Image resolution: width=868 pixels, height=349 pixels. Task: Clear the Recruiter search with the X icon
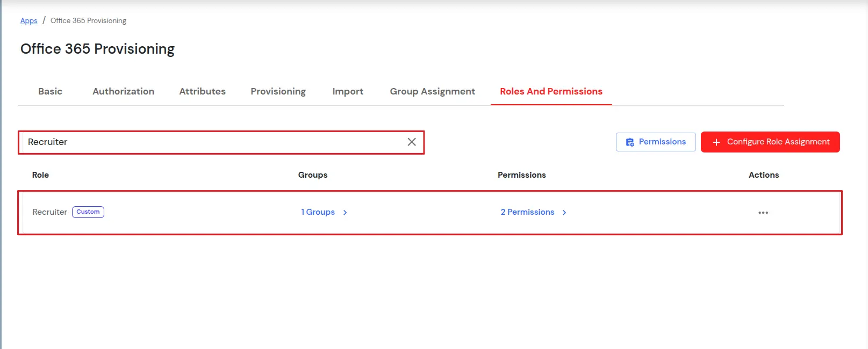pos(412,142)
